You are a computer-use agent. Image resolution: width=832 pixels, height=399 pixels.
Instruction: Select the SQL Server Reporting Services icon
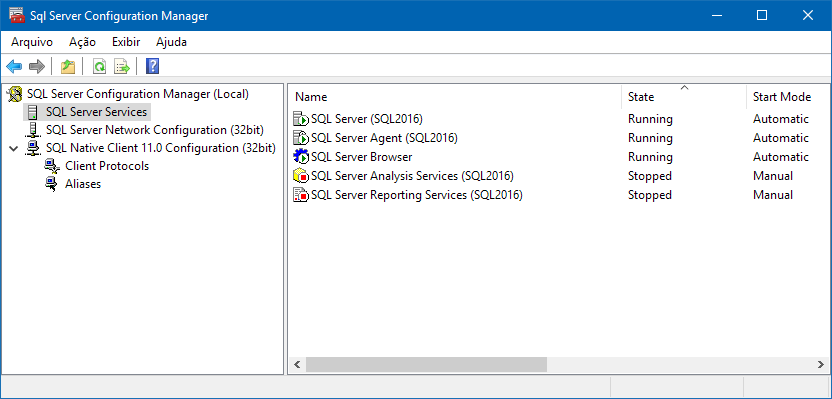pos(301,195)
